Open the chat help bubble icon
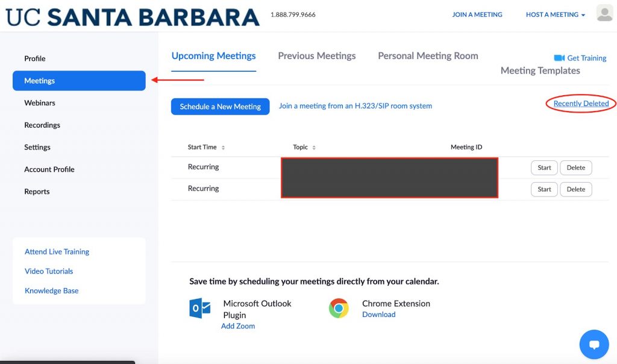Image resolution: width=617 pixels, height=364 pixels. tap(594, 344)
